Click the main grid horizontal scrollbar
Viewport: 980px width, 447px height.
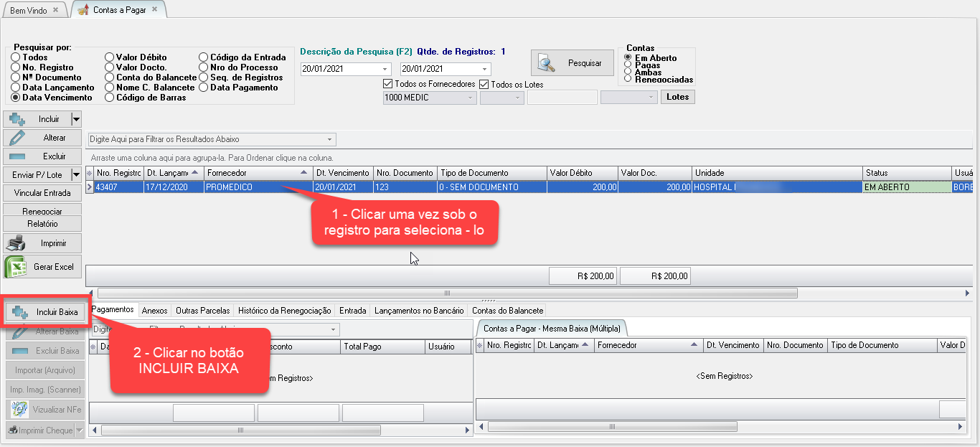coord(447,293)
